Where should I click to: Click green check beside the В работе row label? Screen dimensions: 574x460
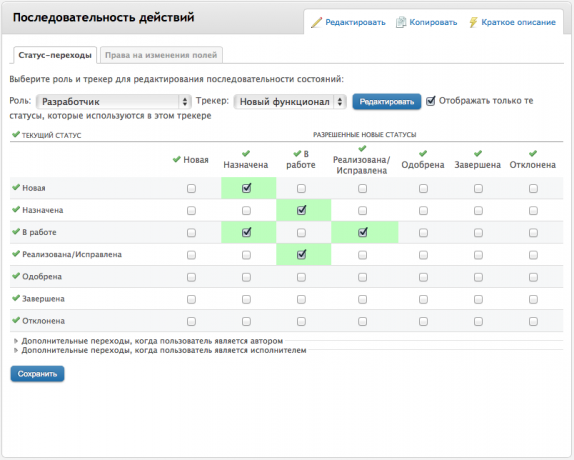click(16, 232)
